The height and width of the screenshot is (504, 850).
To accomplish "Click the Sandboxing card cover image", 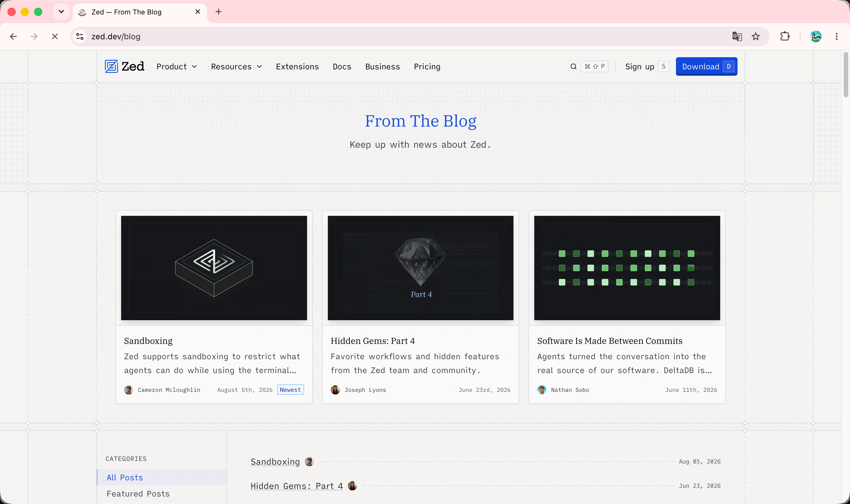I will [214, 268].
